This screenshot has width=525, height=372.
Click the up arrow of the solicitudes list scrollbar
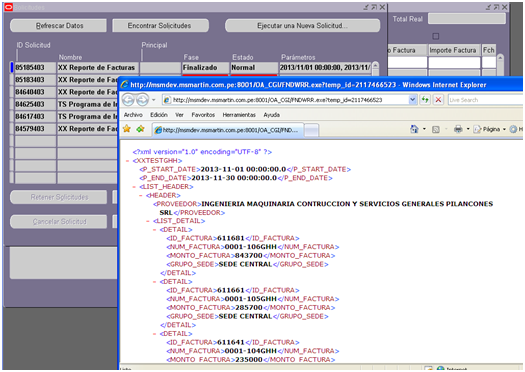coord(375,65)
